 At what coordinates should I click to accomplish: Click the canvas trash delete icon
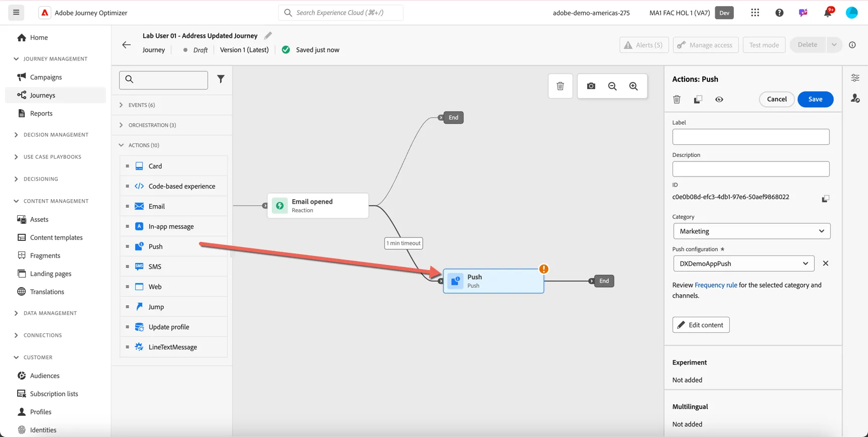561,86
